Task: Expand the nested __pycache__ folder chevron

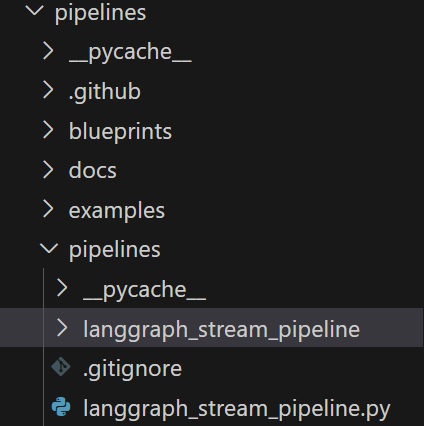Action: 63,288
